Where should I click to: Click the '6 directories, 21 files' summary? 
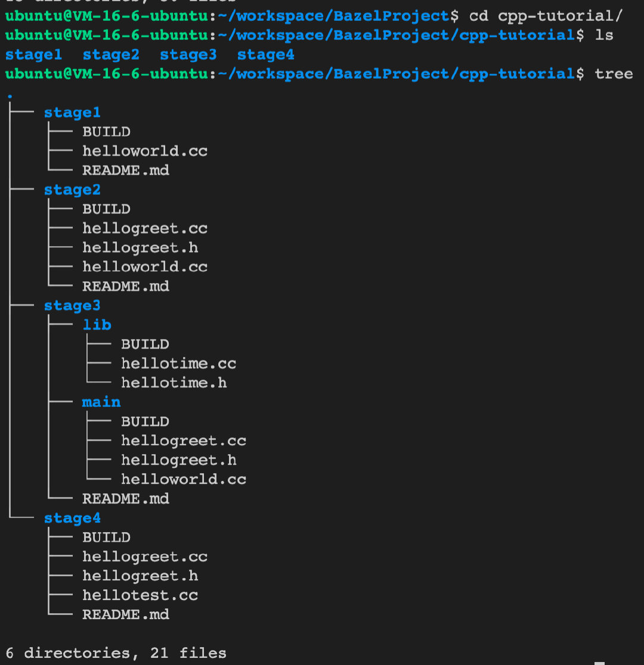[x=116, y=653]
